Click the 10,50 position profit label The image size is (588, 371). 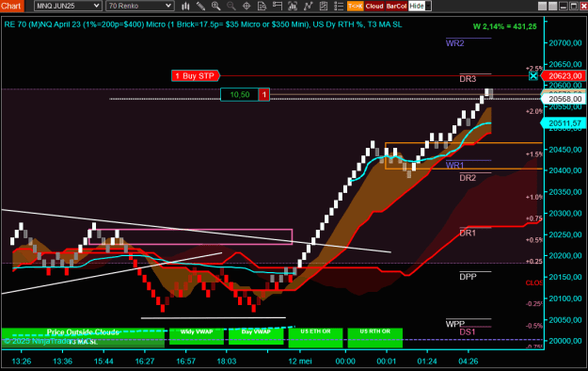240,94
